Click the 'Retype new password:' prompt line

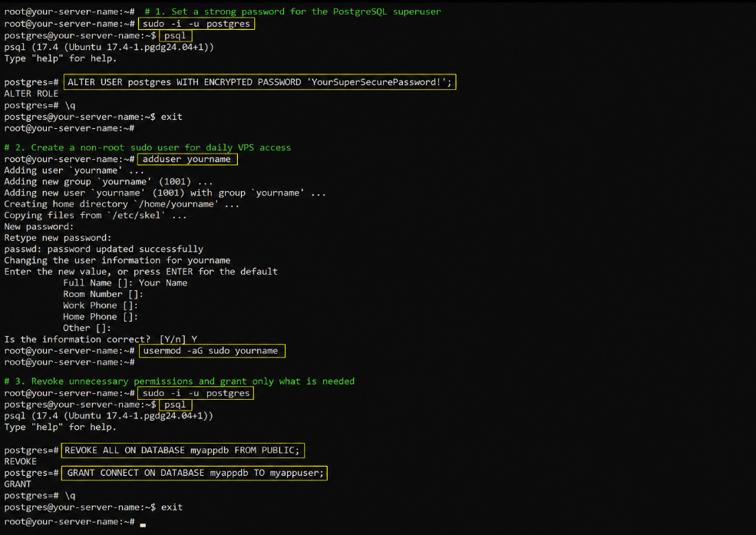(58, 238)
